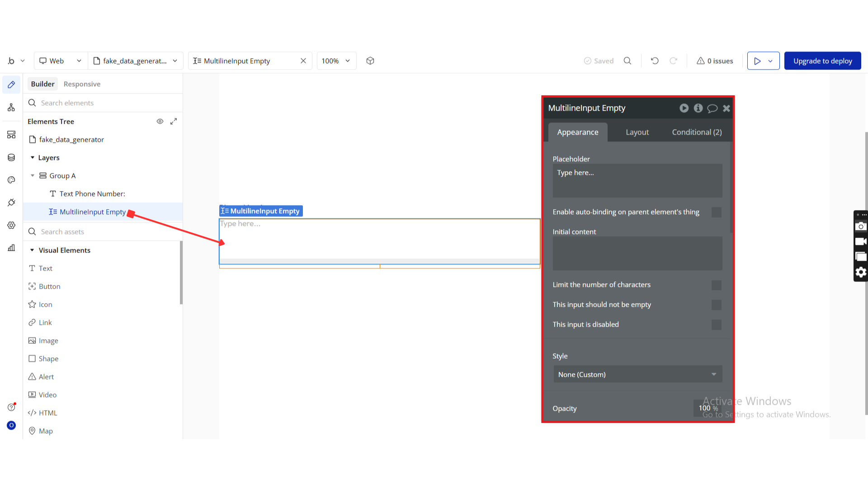
Task: Check 'This input is disabled' option
Action: coord(716,325)
